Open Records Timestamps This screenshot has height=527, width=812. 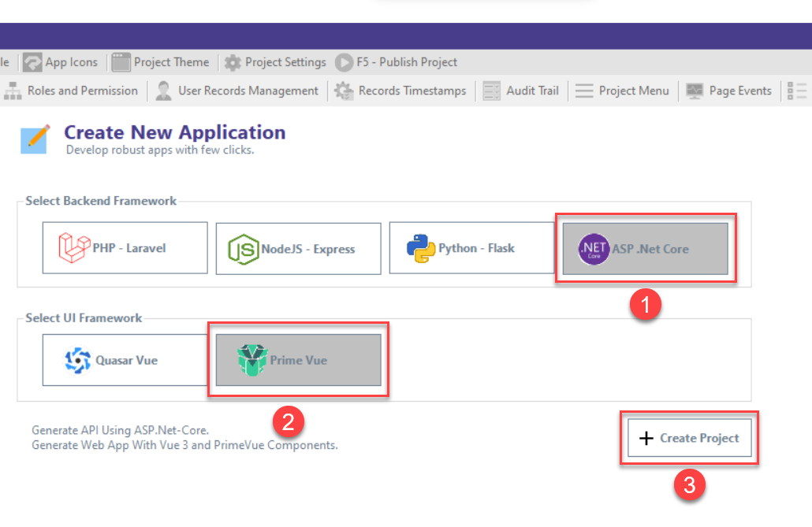click(400, 91)
